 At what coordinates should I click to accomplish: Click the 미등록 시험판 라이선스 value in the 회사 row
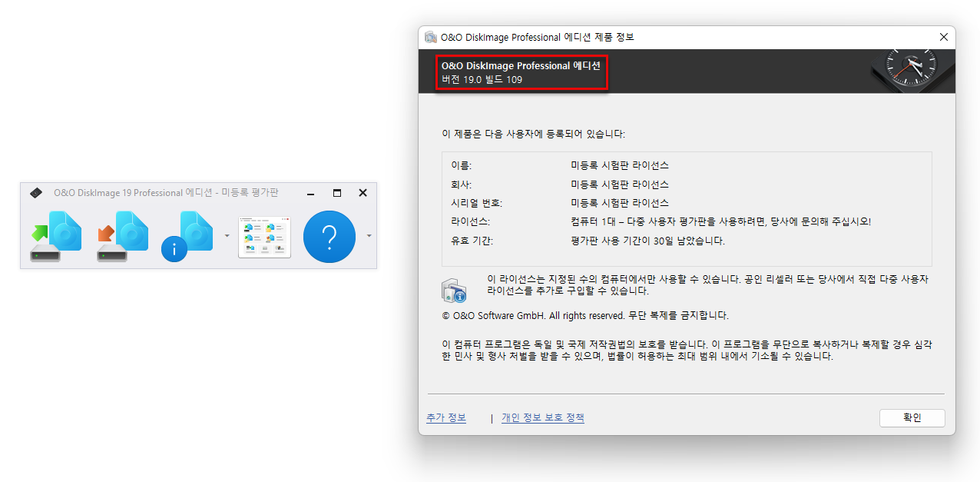click(619, 184)
